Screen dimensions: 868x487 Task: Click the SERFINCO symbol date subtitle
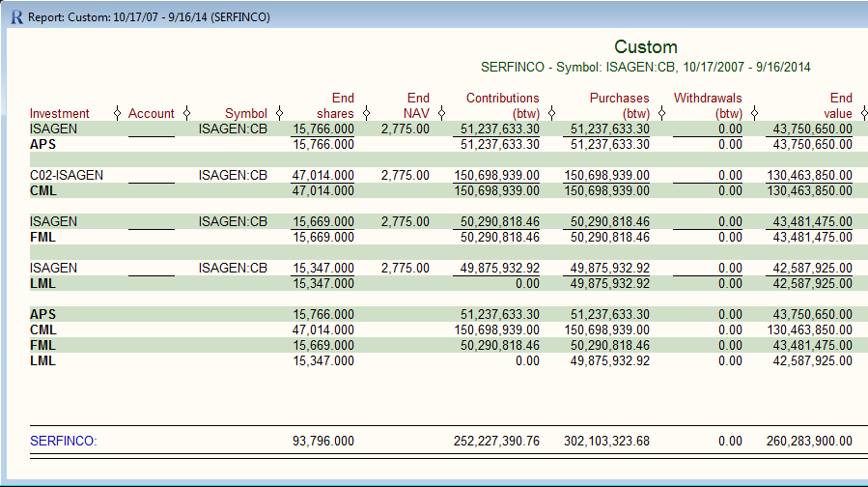tap(646, 67)
